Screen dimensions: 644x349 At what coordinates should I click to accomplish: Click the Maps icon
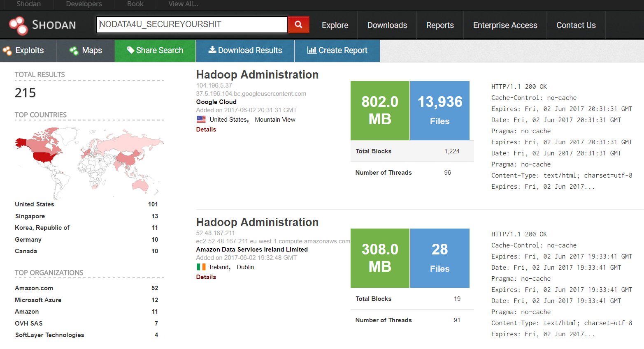click(74, 51)
